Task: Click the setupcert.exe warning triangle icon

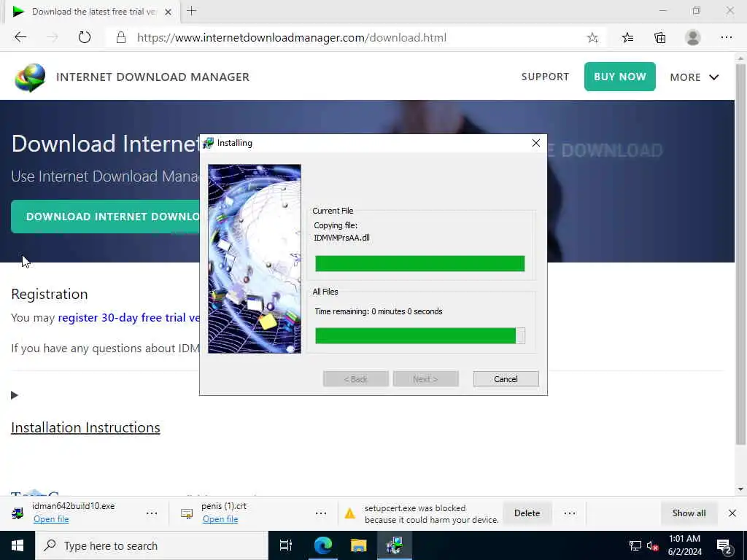Action: click(x=350, y=513)
